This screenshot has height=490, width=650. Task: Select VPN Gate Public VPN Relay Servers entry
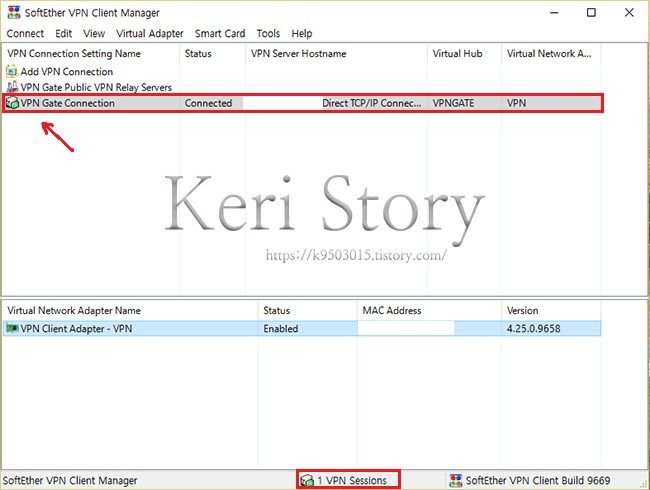tap(96, 87)
